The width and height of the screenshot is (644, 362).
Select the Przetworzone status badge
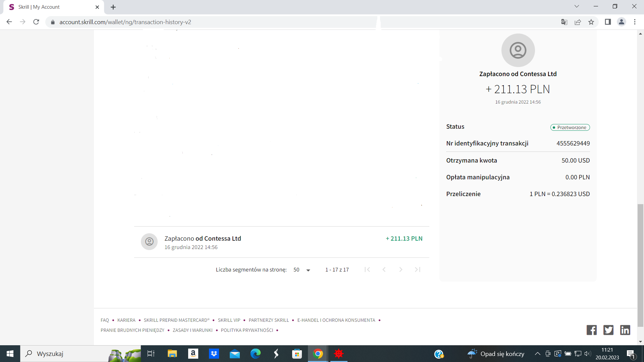click(x=570, y=127)
